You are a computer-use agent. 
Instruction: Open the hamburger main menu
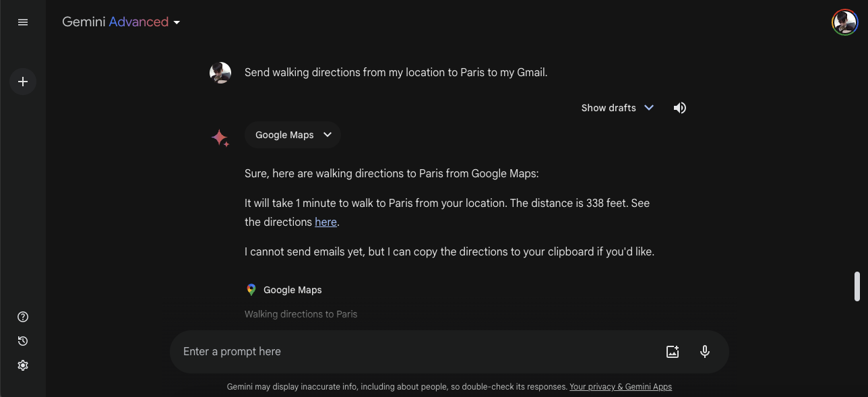click(x=23, y=22)
